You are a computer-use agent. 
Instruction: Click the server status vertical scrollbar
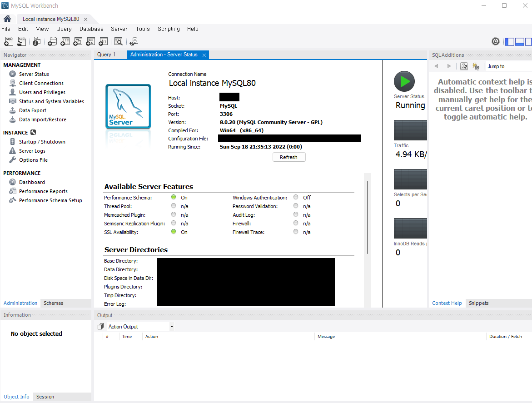(x=368, y=218)
